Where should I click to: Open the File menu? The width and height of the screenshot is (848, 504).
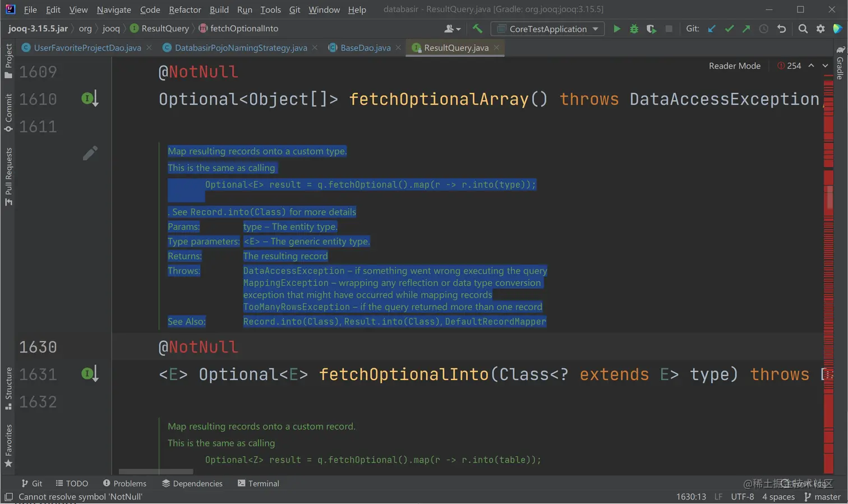coord(30,10)
